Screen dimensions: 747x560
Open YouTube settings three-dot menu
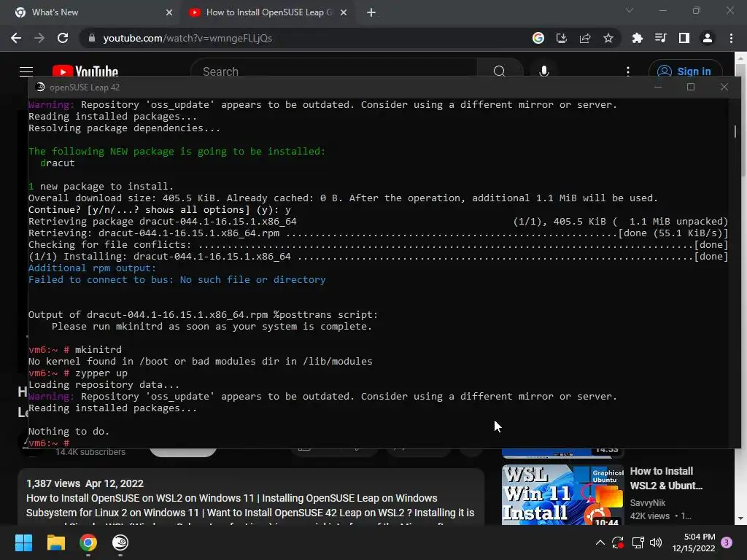(x=628, y=71)
